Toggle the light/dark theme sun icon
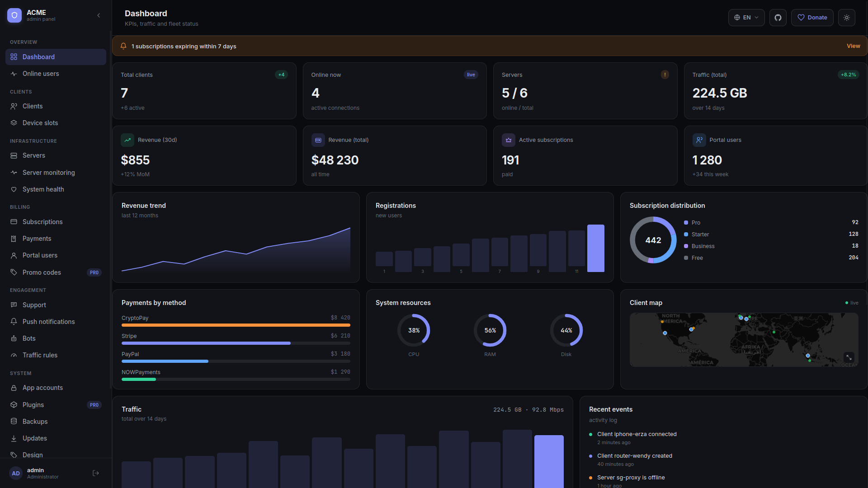This screenshot has height=488, width=868. [847, 18]
